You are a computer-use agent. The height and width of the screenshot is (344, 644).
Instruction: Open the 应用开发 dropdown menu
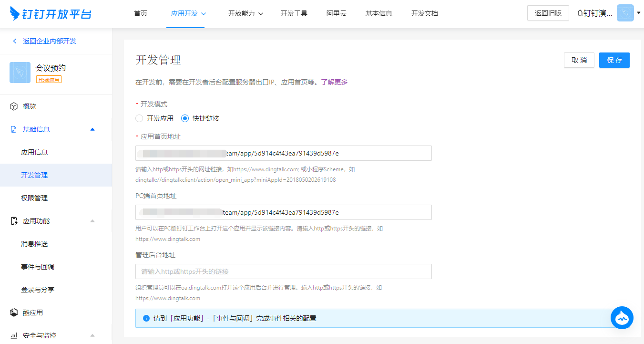coord(188,13)
